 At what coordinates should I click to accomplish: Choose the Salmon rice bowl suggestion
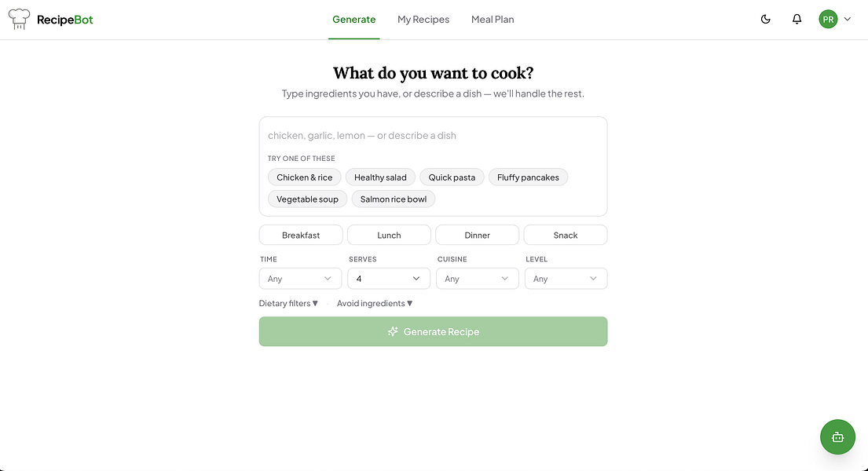point(394,199)
